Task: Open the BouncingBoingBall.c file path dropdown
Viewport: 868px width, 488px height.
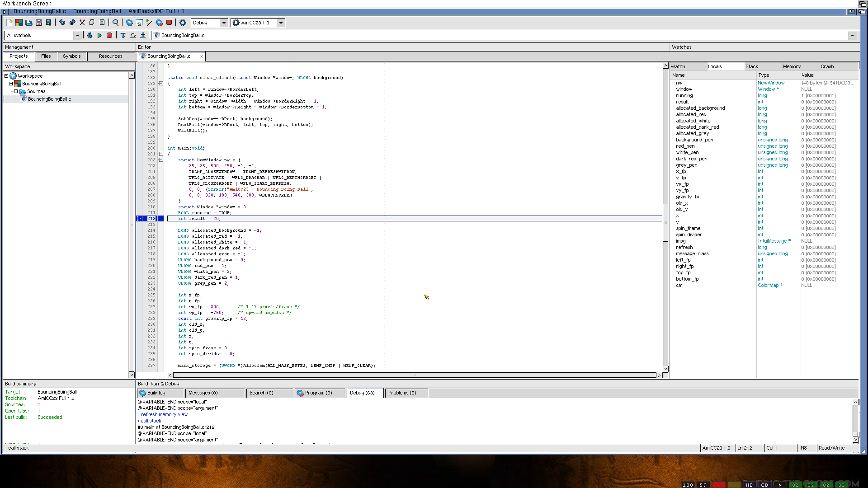Action: [852, 35]
